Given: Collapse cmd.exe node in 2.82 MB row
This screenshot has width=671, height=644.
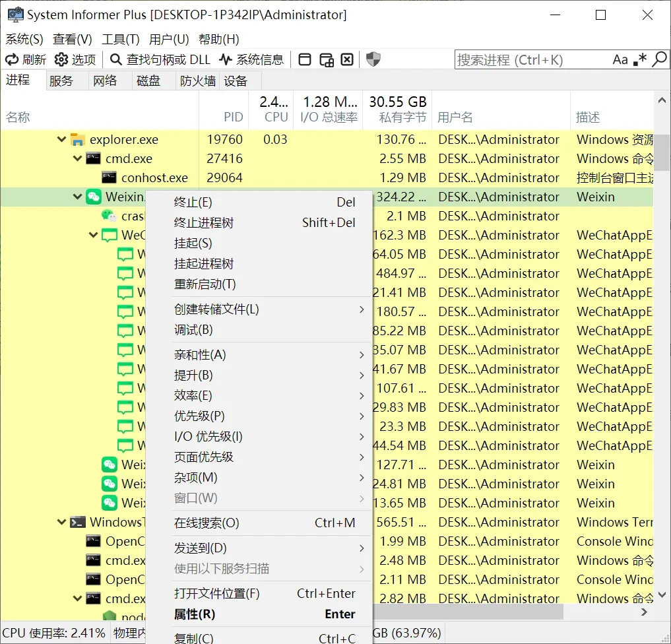Looking at the screenshot, I should pos(77,598).
